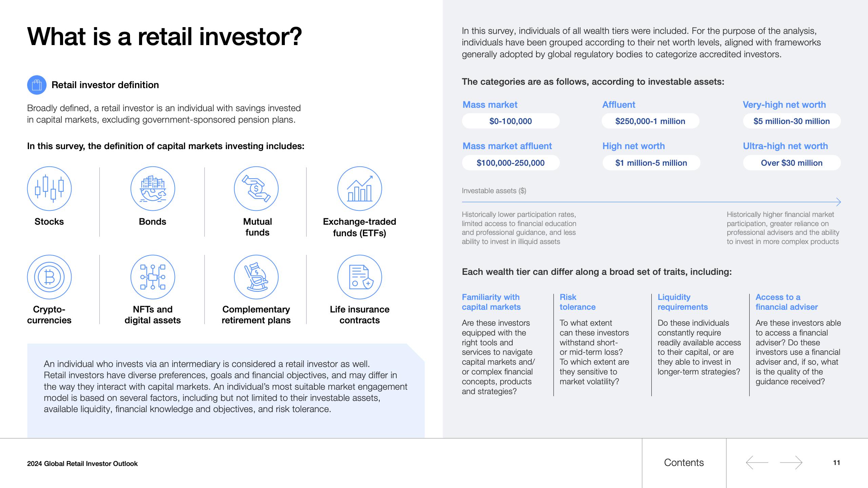Click the investable assets arrow line
The image size is (868, 488).
pos(651,202)
